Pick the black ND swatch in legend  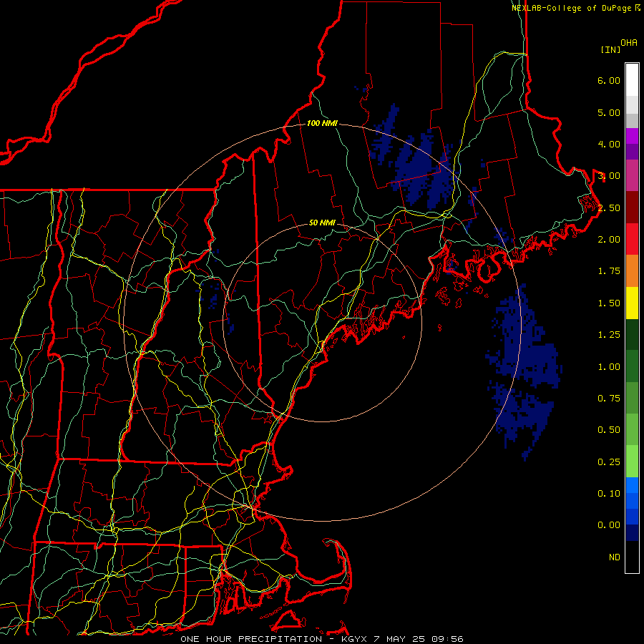(x=632, y=557)
